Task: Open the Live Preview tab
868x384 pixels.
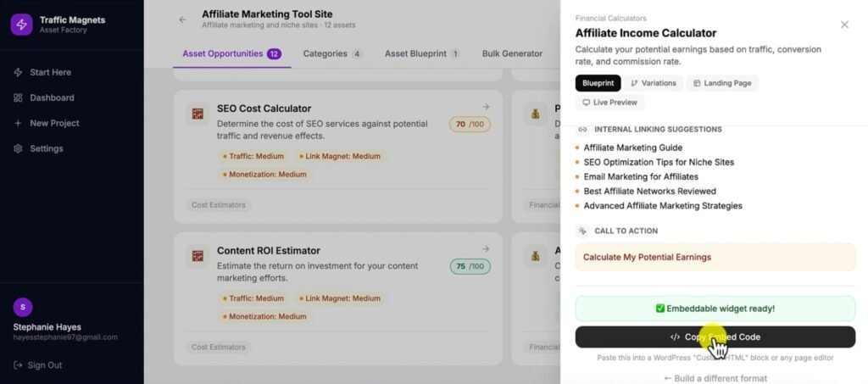Action: point(609,103)
